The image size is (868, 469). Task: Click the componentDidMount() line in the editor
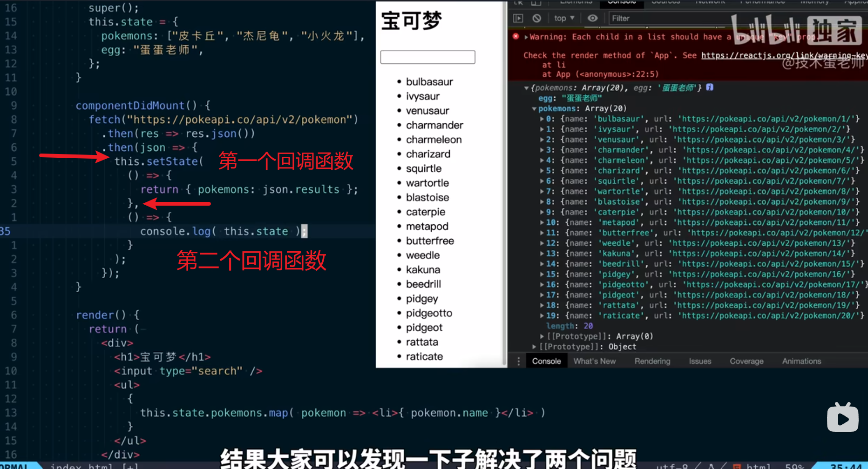pos(143,106)
